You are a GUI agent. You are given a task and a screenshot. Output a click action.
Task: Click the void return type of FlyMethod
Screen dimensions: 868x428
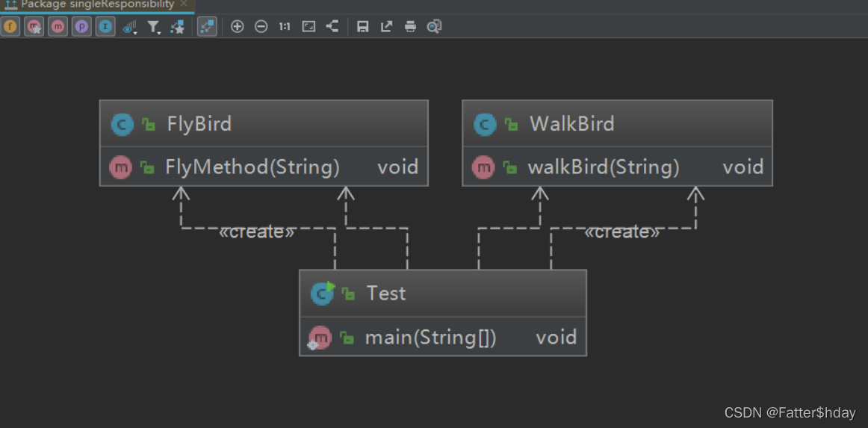[x=398, y=167]
